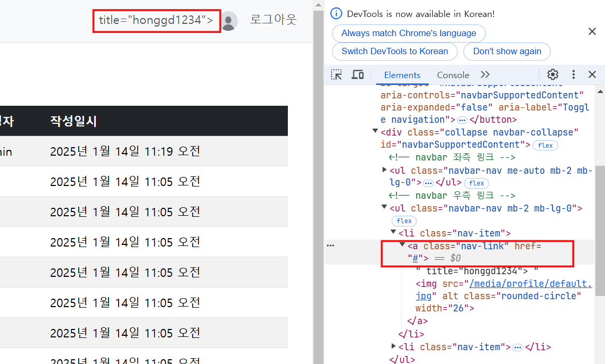Toggle flex badge on ul me-auto node
The height and width of the screenshot is (364, 605).
coord(477,183)
